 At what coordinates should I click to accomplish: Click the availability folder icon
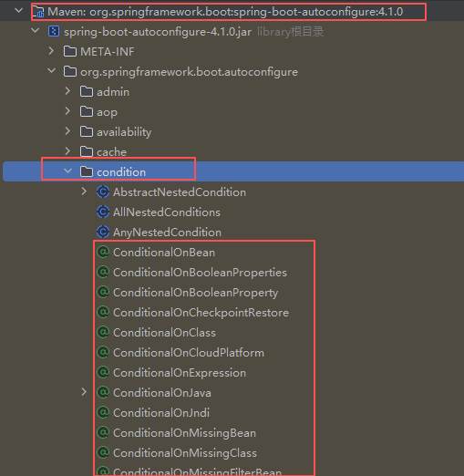point(87,131)
